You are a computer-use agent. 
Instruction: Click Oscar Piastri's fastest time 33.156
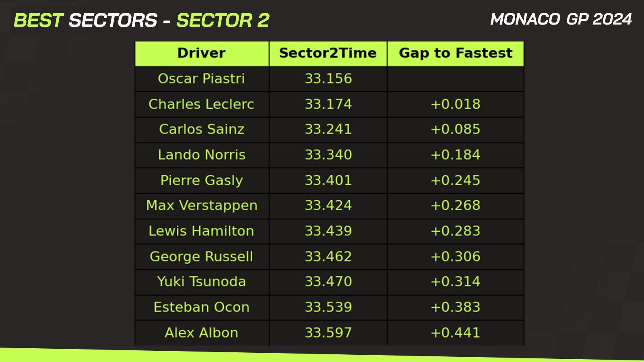328,79
